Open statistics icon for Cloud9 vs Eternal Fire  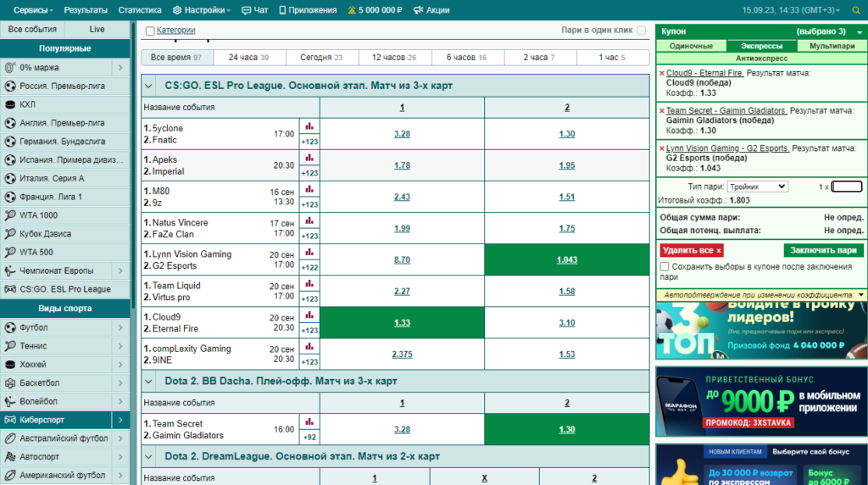(x=309, y=315)
